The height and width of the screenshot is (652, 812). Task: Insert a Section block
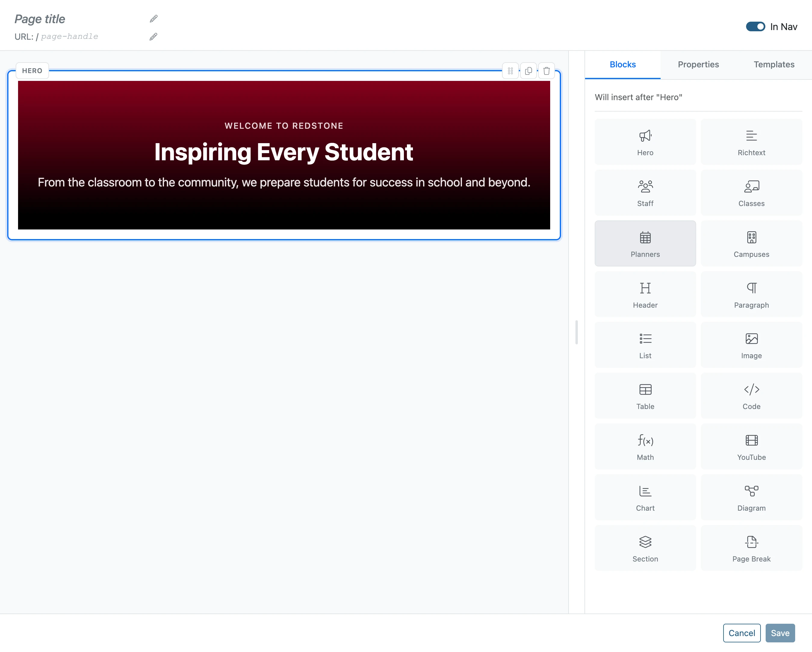(645, 548)
